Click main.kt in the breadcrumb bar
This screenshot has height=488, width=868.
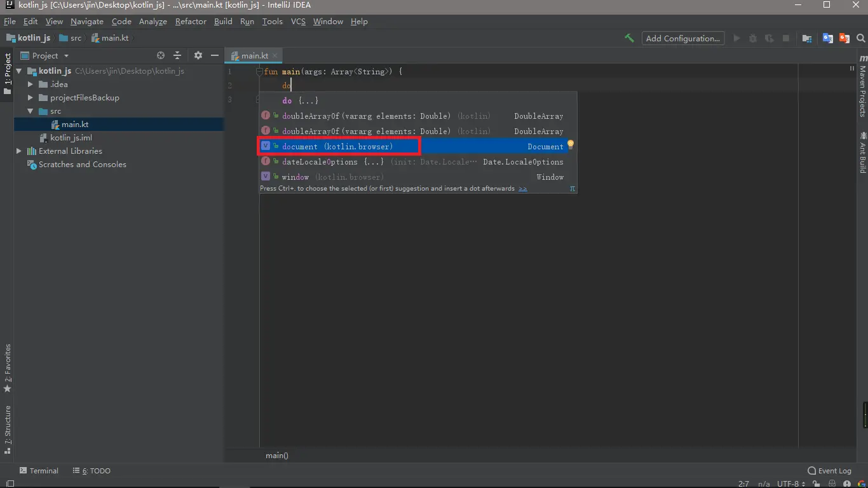(110, 38)
